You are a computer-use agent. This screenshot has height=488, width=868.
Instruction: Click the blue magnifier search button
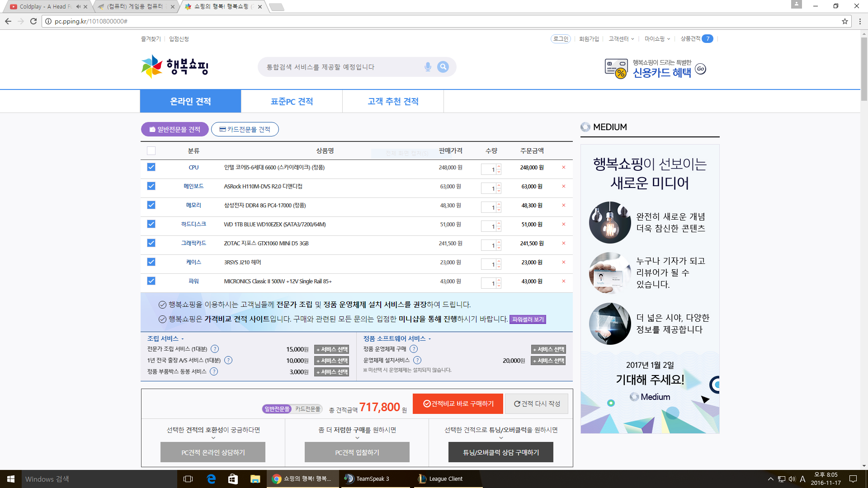tap(443, 67)
